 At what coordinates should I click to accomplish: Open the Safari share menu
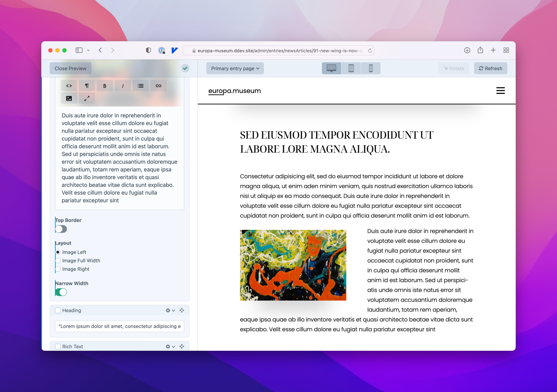480,50
